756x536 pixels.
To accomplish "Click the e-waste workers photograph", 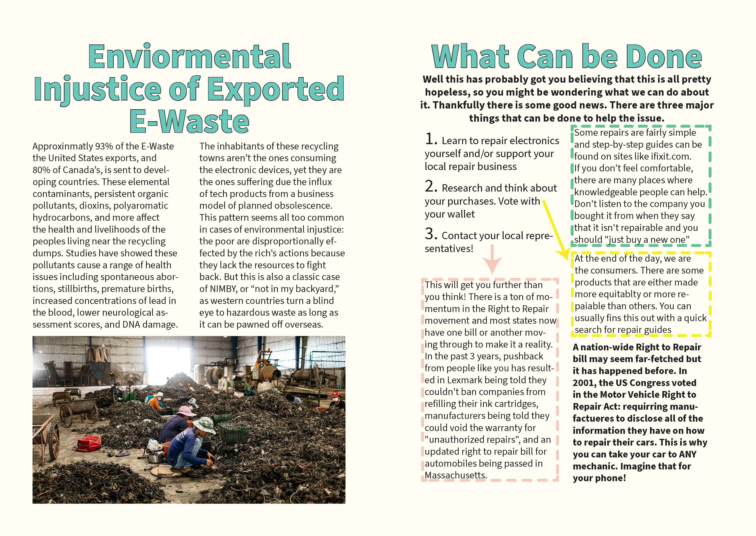I will click(x=189, y=419).
